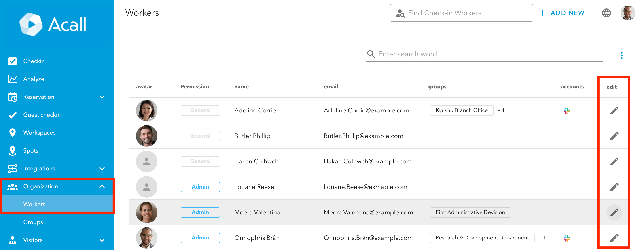Click the name Butler Phillip
This screenshot has width=644, height=250.
252,136
